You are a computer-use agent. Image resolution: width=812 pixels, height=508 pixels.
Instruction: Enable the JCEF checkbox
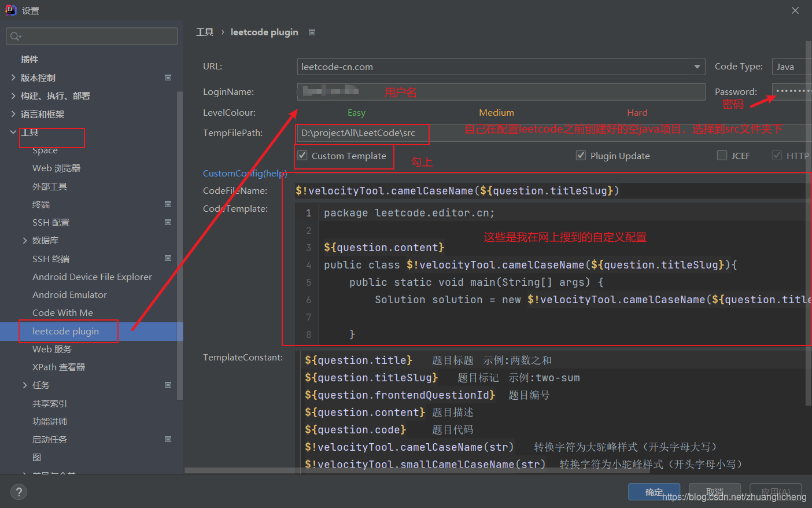722,155
